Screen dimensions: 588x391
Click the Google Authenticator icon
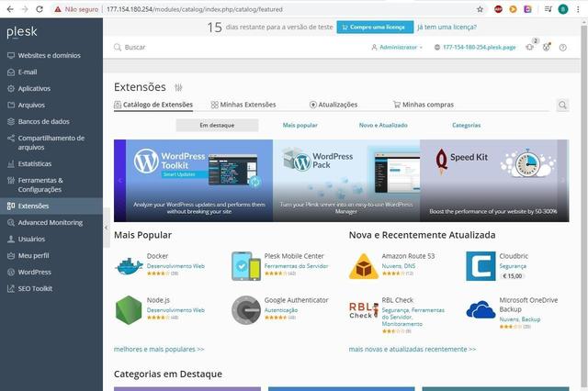pyautogui.click(x=246, y=310)
